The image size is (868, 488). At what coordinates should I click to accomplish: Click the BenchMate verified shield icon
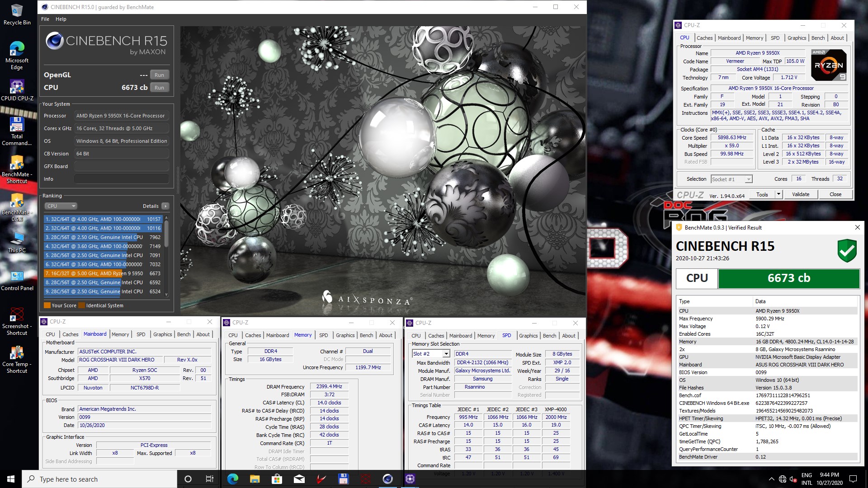(x=847, y=250)
